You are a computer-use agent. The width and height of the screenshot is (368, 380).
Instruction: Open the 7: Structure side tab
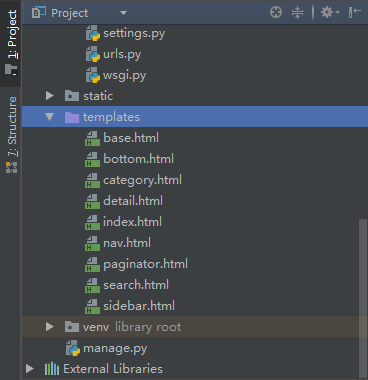point(11,135)
